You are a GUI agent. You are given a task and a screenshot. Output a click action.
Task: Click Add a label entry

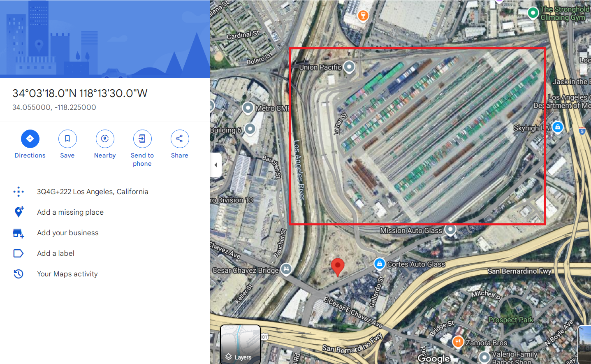(x=56, y=253)
